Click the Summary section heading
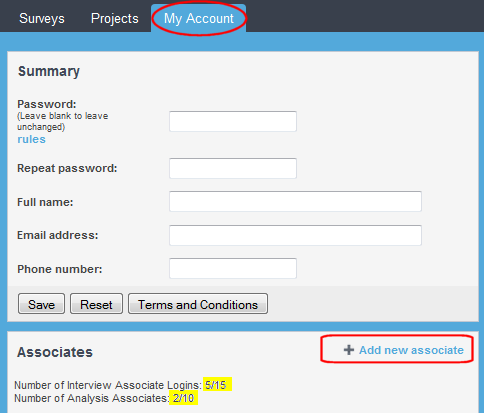The image size is (484, 413). (49, 71)
